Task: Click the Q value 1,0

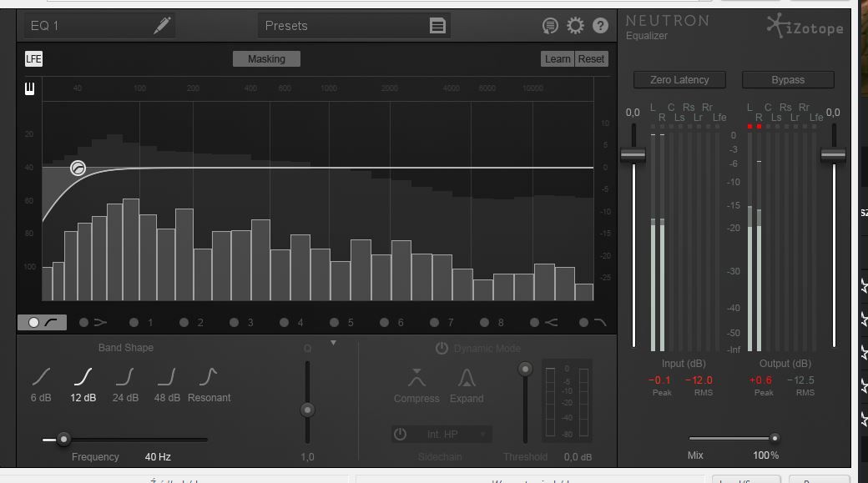Action: pyautogui.click(x=307, y=457)
